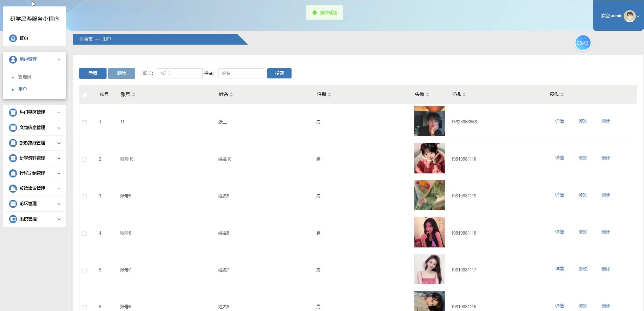Focus the 账号 search input field
This screenshot has width=644, height=311.
coord(180,73)
